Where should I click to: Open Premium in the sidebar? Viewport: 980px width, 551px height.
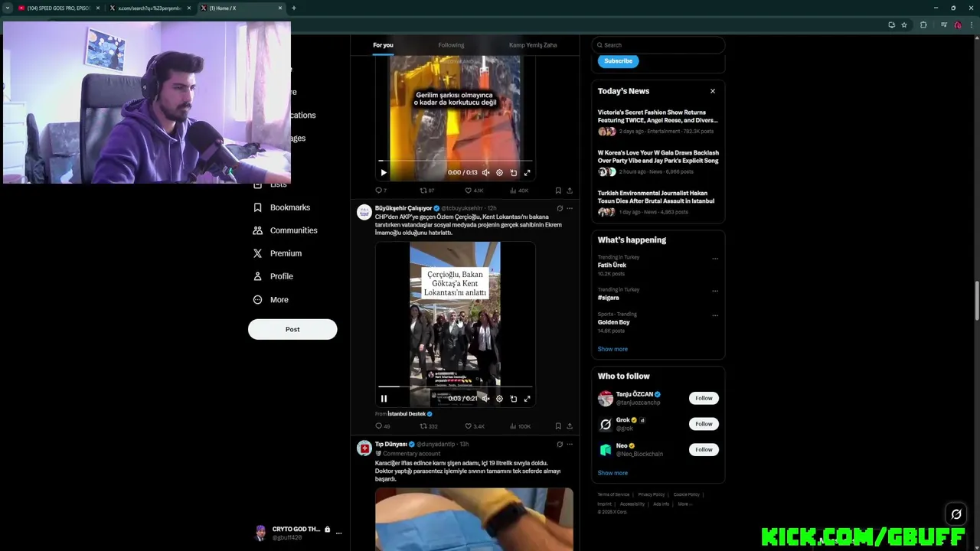tap(277, 253)
